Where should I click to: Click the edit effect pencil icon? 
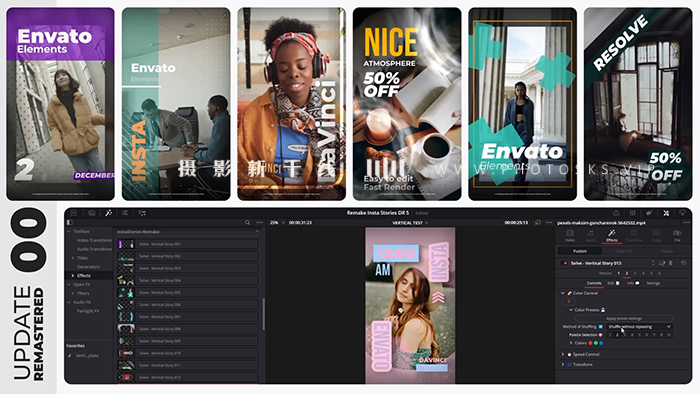click(x=662, y=263)
